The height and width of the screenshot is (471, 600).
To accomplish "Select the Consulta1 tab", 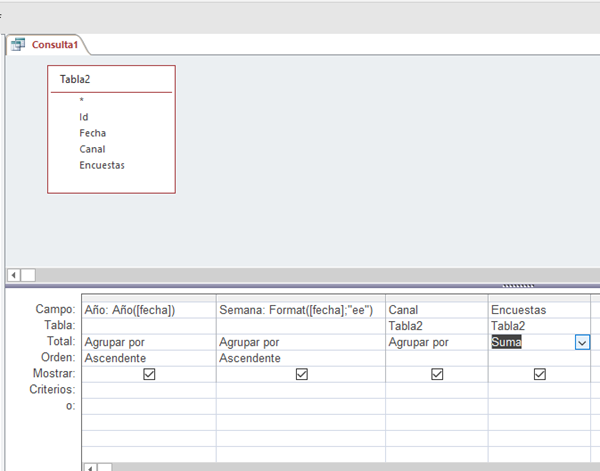I will 52,45.
